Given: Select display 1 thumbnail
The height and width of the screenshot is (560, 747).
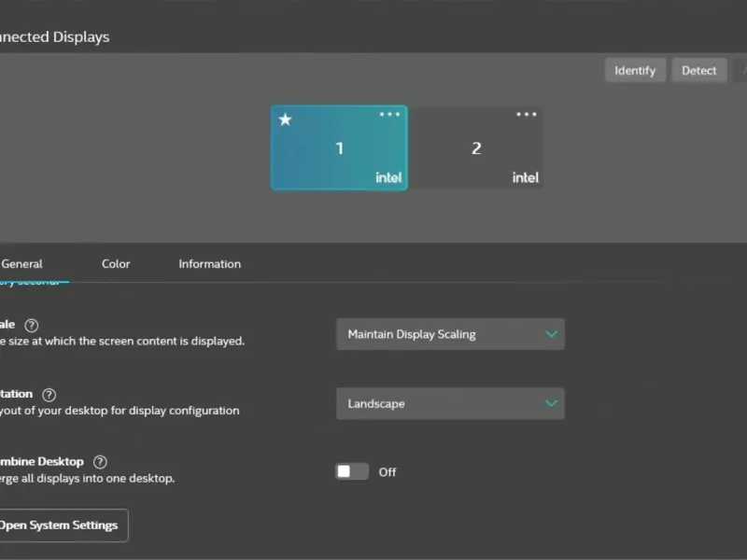Looking at the screenshot, I should 339,147.
